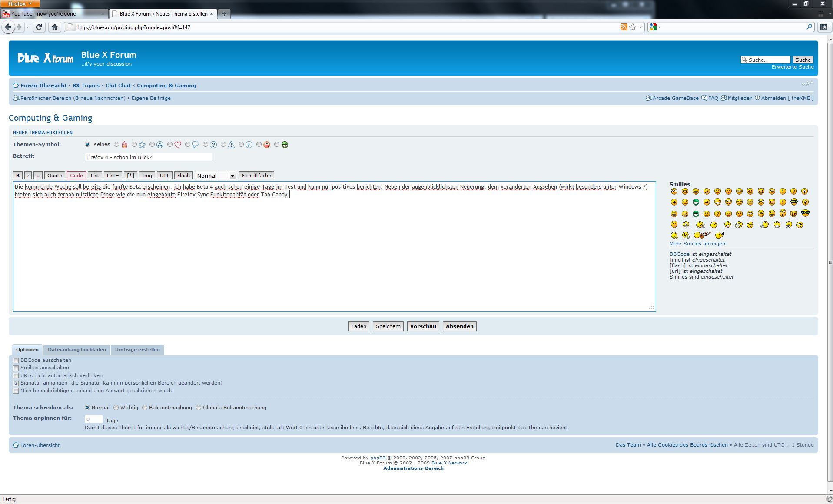This screenshot has width=833, height=504.
Task: Click the browser Home icon
Action: point(54,27)
